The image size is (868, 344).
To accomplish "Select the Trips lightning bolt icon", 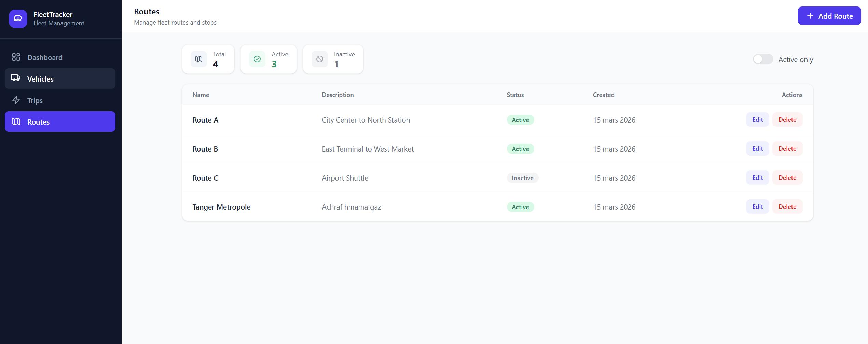I will (x=16, y=100).
